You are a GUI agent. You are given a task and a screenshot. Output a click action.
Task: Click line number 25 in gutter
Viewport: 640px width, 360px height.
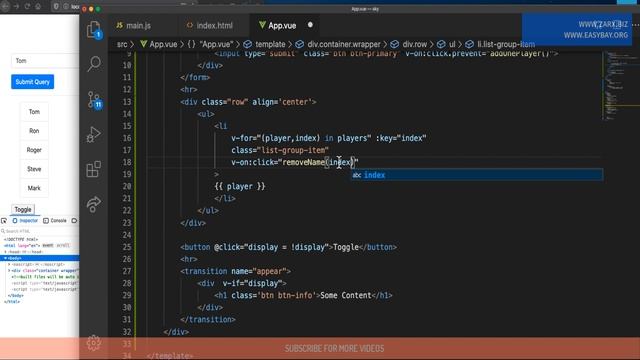click(127, 247)
